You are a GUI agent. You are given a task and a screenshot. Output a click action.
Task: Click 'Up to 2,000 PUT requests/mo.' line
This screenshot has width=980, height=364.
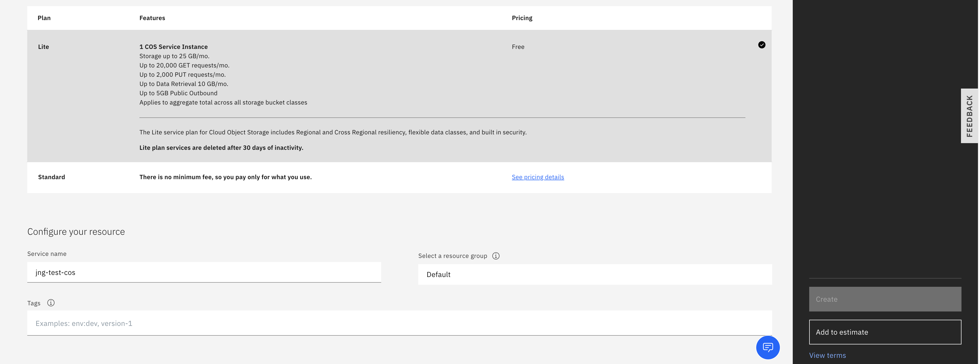coord(182,75)
